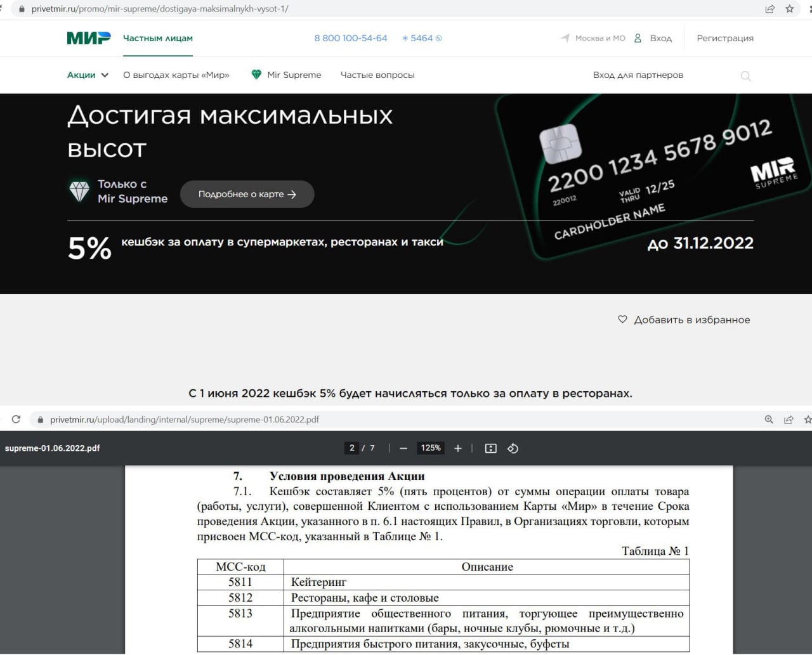The width and height of the screenshot is (812, 655).
Task: Click the 125% zoom level field
Action: pyautogui.click(x=431, y=448)
